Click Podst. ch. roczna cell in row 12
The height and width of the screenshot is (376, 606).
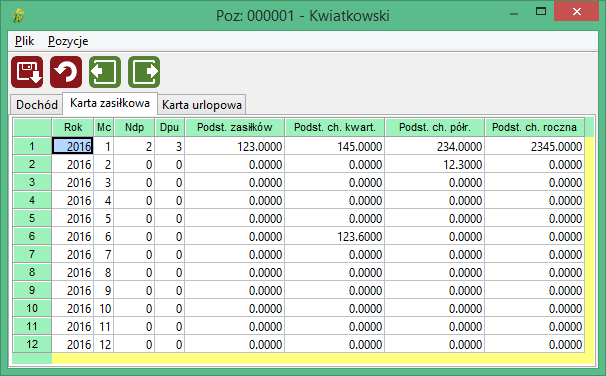point(535,344)
